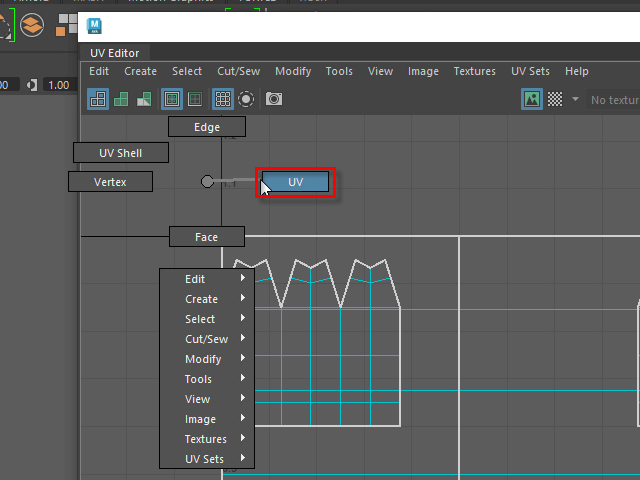This screenshot has height=480, width=640.
Task: Pick Vertex from the marking menu
Action: tap(110, 182)
